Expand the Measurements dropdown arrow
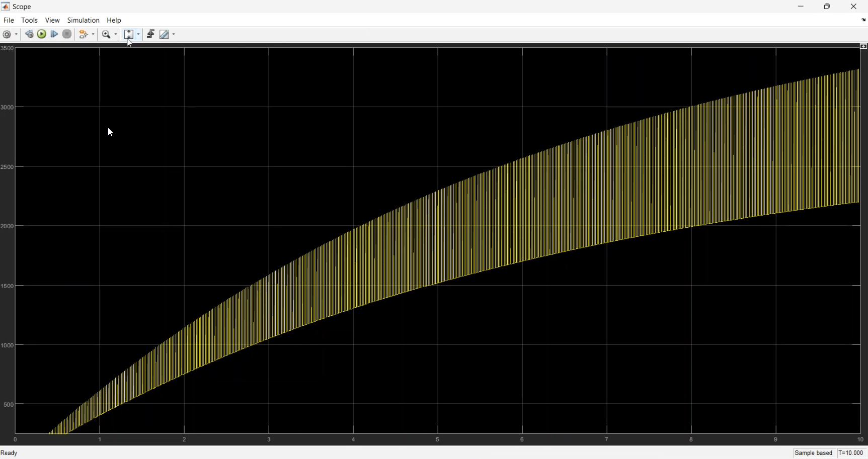Screen dimensions: 868x459 tap(174, 35)
